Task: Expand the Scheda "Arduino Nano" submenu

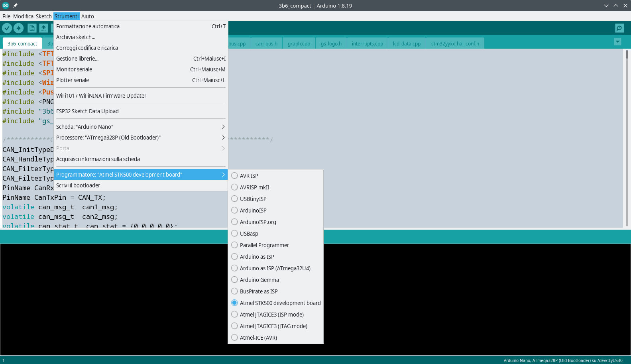Action: 141,127
